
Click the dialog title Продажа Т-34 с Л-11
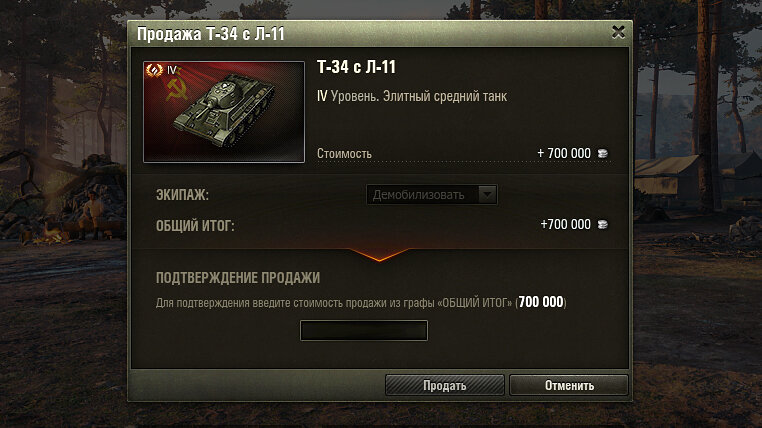coord(210,34)
